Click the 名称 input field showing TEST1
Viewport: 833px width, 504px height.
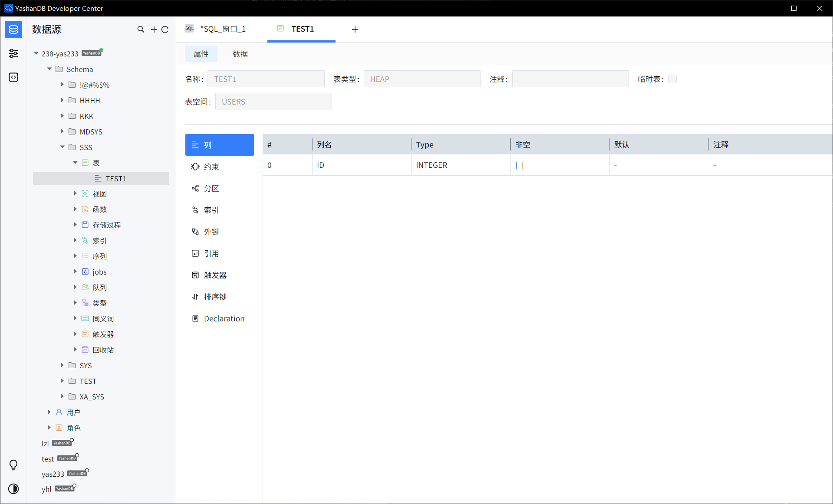click(x=266, y=79)
